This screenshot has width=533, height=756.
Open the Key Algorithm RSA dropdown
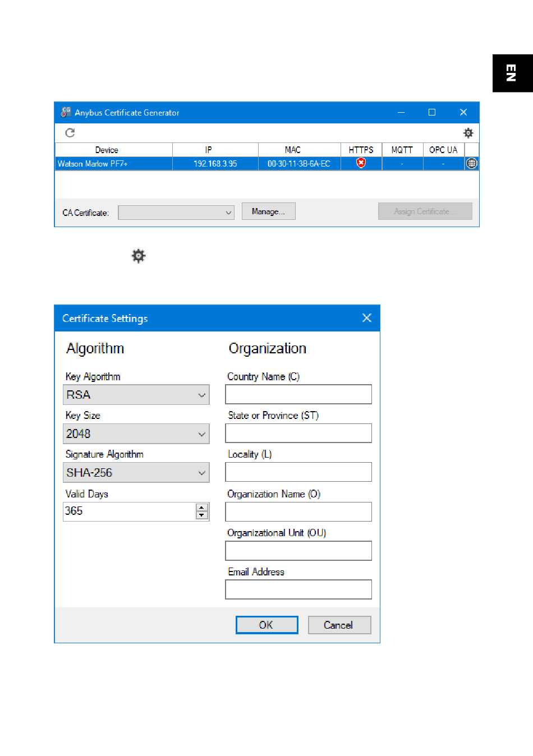pyautogui.click(x=136, y=395)
